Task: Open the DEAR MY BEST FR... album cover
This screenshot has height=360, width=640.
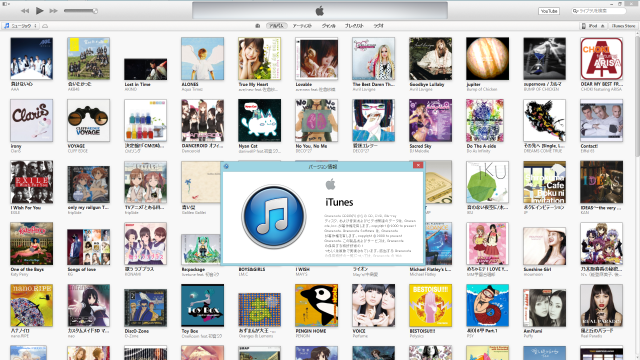Action: pyautogui.click(x=602, y=58)
